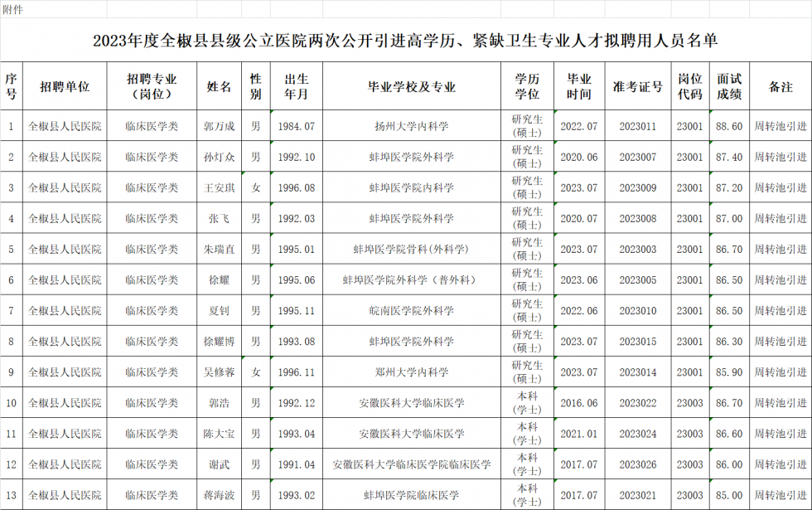This screenshot has width=812, height=510.
Task: Select exam number cell 2023007
Action: pyautogui.click(x=638, y=157)
